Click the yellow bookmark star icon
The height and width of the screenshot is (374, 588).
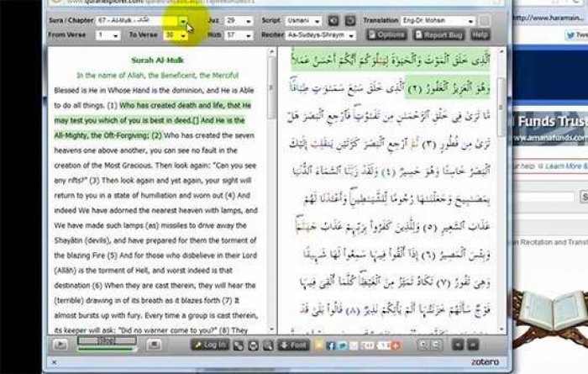[318, 345]
